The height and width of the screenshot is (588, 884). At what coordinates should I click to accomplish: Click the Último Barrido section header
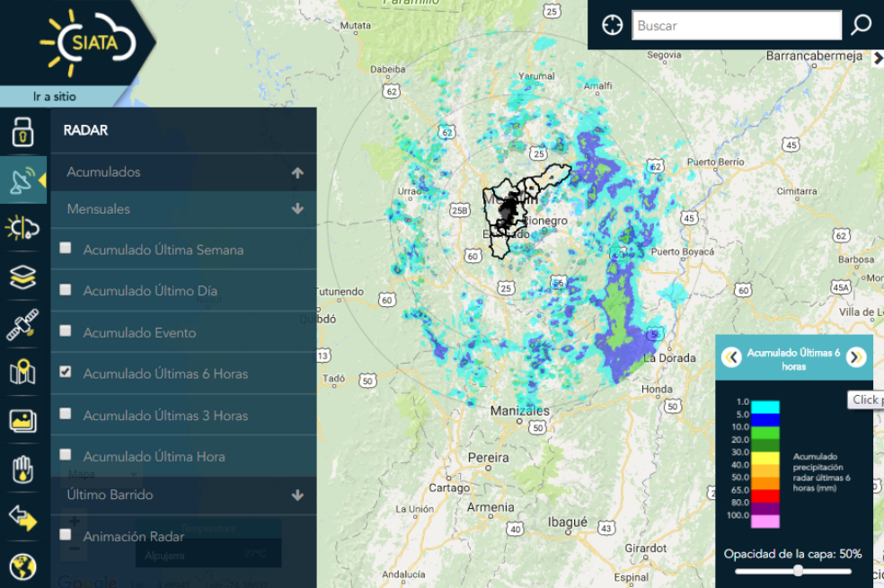pos(184,495)
